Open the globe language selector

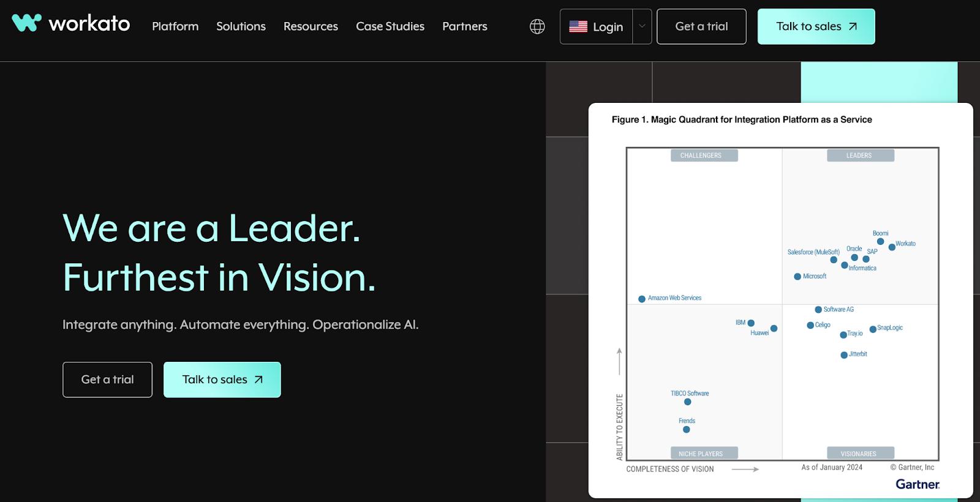point(537,26)
